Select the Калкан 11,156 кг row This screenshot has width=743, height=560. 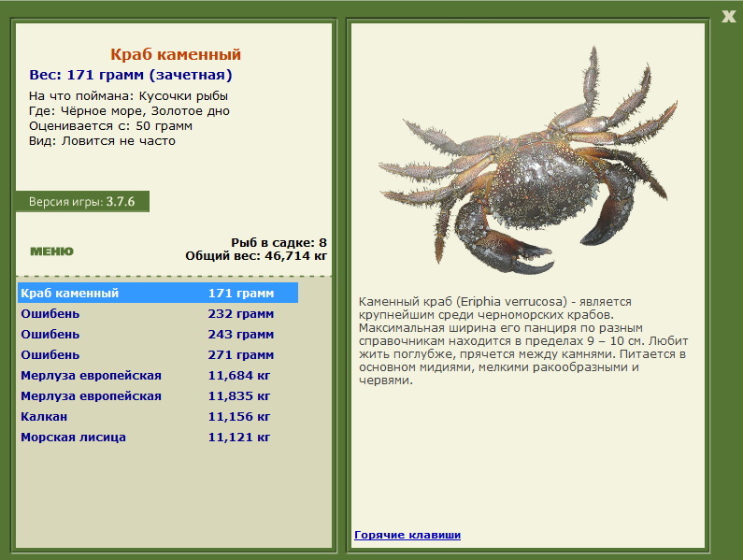point(158,416)
